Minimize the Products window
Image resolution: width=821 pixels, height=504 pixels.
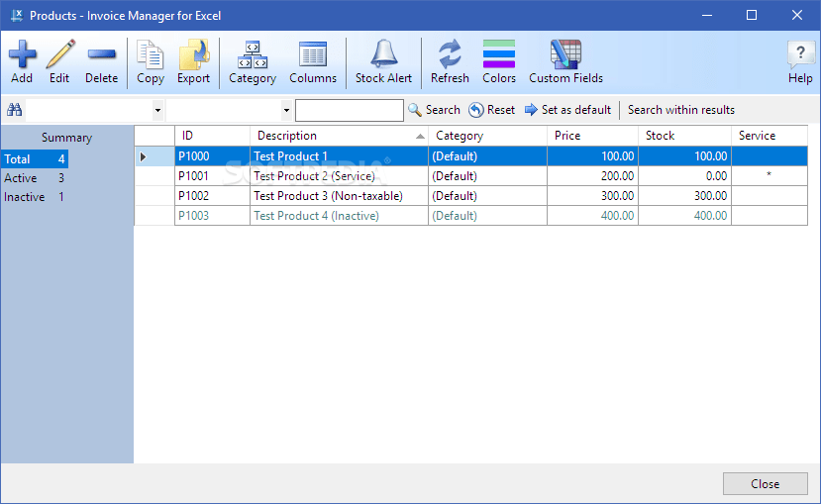(x=707, y=15)
